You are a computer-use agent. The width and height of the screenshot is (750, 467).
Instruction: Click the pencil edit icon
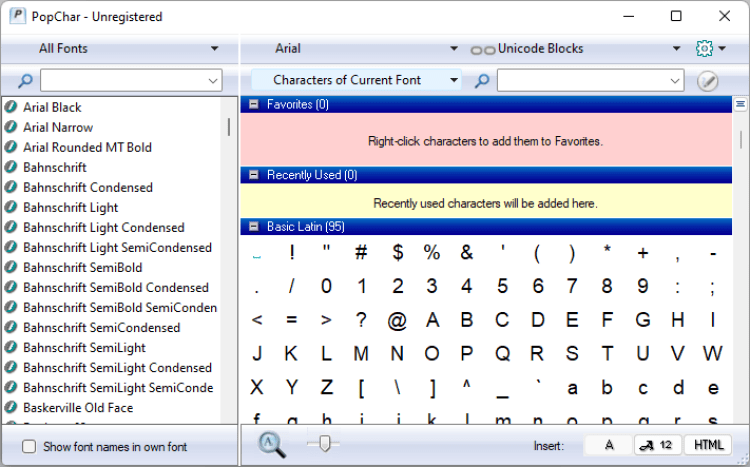(707, 81)
